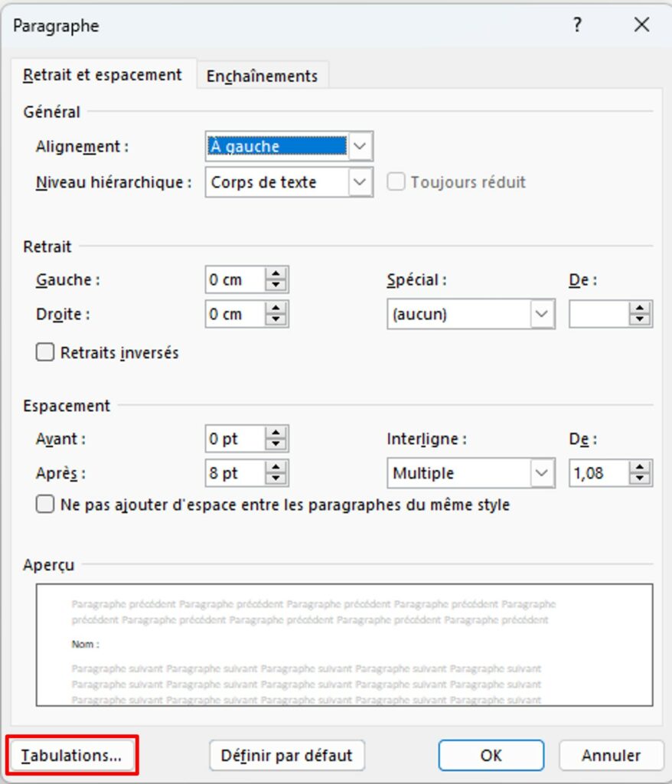Viewport: 672px width, 784px height.
Task: Check the Retraits inversés checkbox
Action: pyautogui.click(x=44, y=353)
